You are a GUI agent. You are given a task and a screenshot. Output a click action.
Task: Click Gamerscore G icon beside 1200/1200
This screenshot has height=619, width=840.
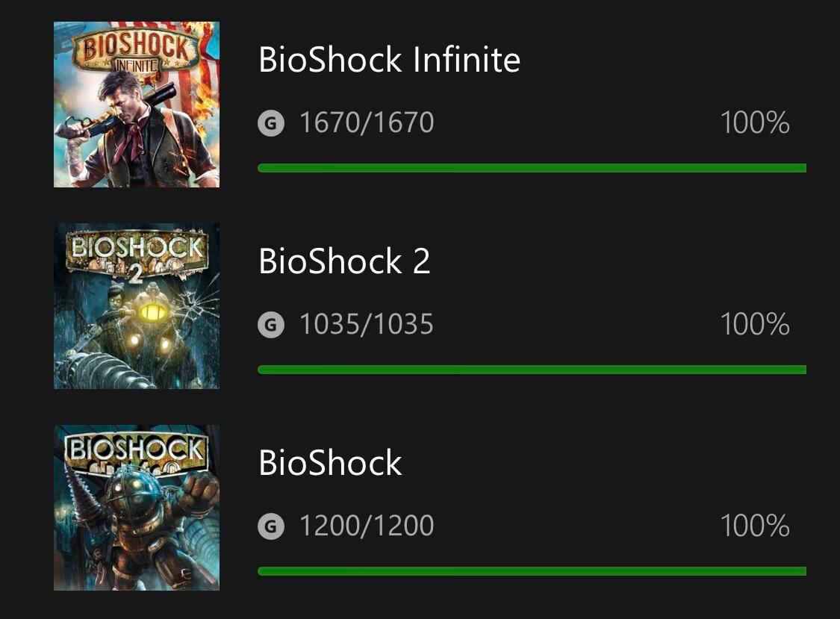click(x=271, y=526)
